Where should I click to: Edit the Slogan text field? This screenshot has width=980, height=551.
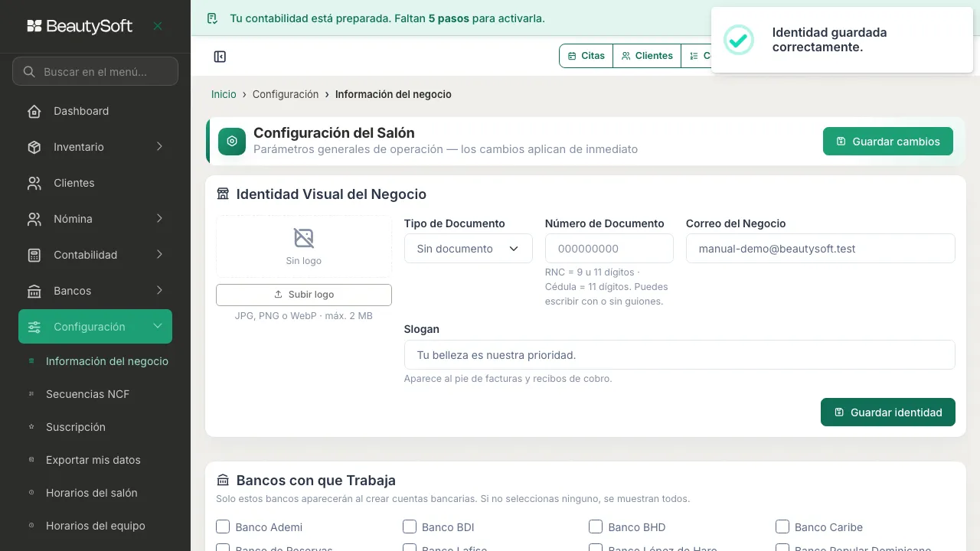(680, 355)
